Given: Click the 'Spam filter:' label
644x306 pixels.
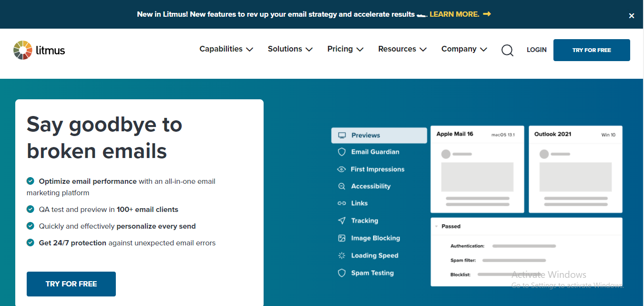Looking at the screenshot, I should coord(463,261).
